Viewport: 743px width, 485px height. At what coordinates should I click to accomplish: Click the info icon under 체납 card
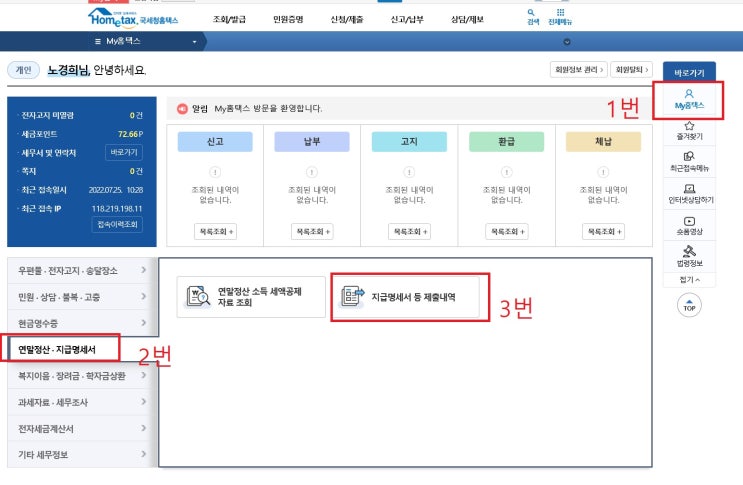click(603, 172)
